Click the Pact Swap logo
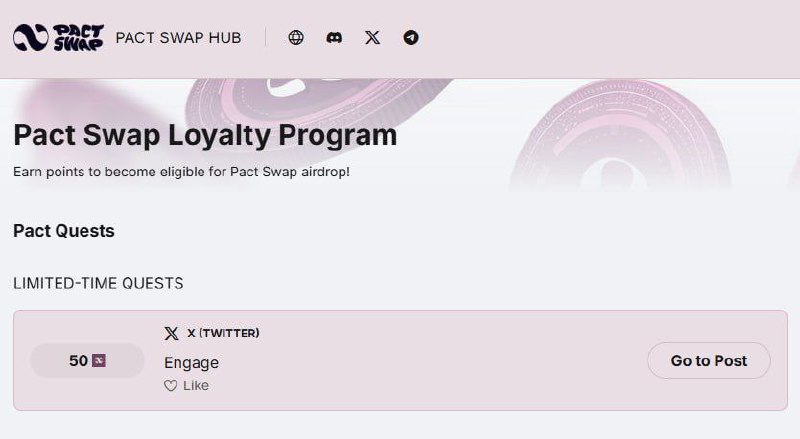The height and width of the screenshot is (439, 800). [57, 38]
